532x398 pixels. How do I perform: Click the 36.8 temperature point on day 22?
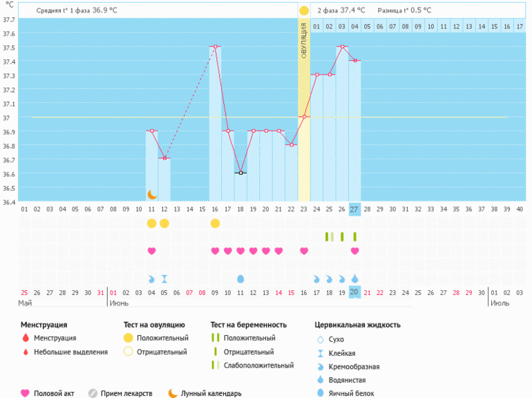coord(292,144)
